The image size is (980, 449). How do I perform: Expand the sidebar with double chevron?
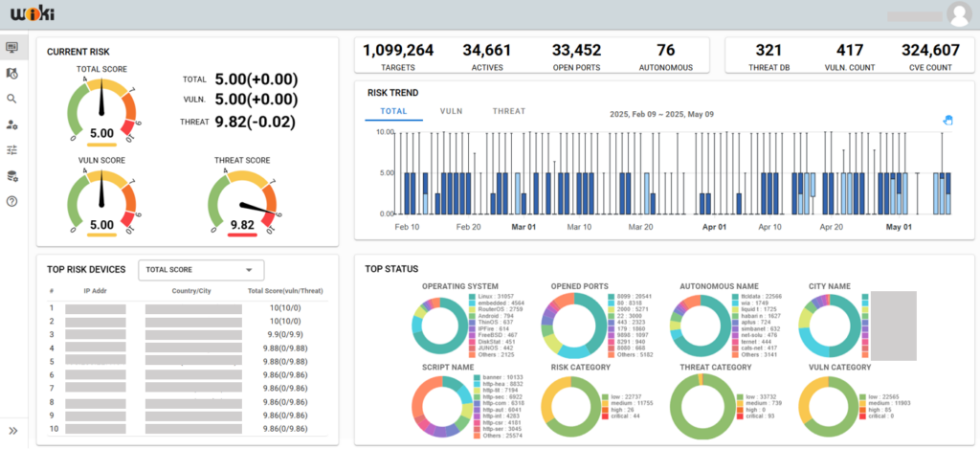pyautogui.click(x=12, y=431)
